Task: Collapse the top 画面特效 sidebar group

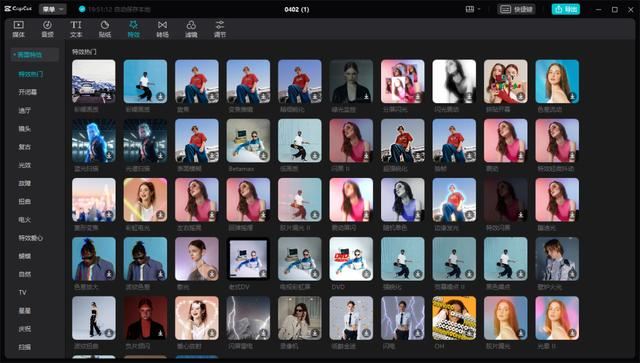Action: pyautogui.click(x=34, y=54)
